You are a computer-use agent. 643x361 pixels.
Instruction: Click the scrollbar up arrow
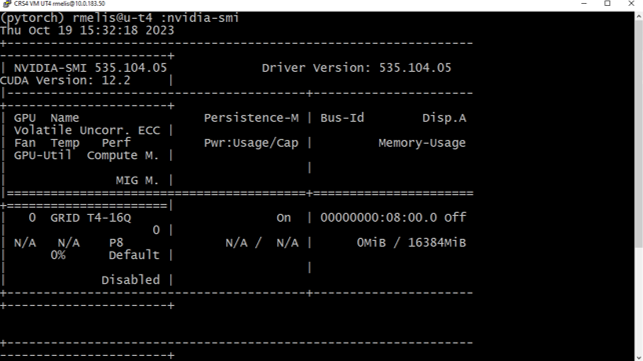[639, 16]
